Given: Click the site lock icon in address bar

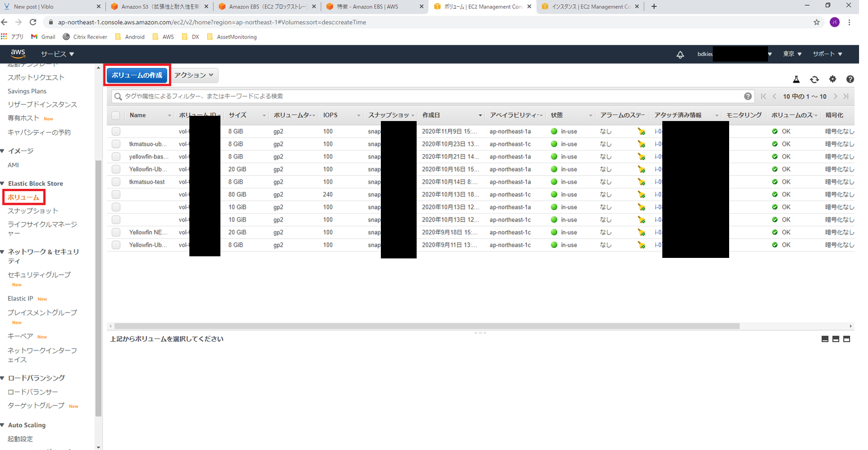Looking at the screenshot, I should [x=51, y=22].
